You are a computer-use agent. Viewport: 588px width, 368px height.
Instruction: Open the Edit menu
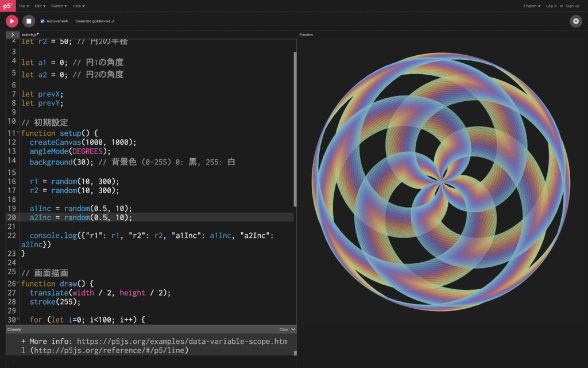coord(40,6)
